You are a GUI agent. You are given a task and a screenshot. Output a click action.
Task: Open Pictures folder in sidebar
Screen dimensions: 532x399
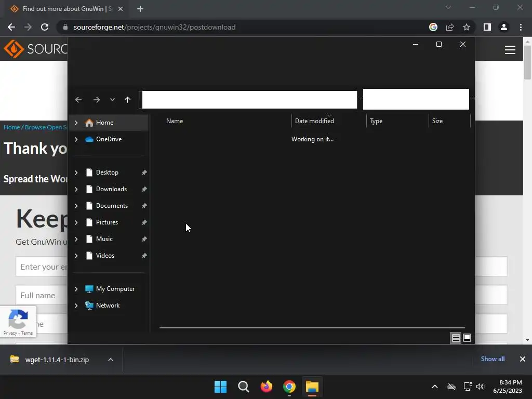(x=109, y=222)
